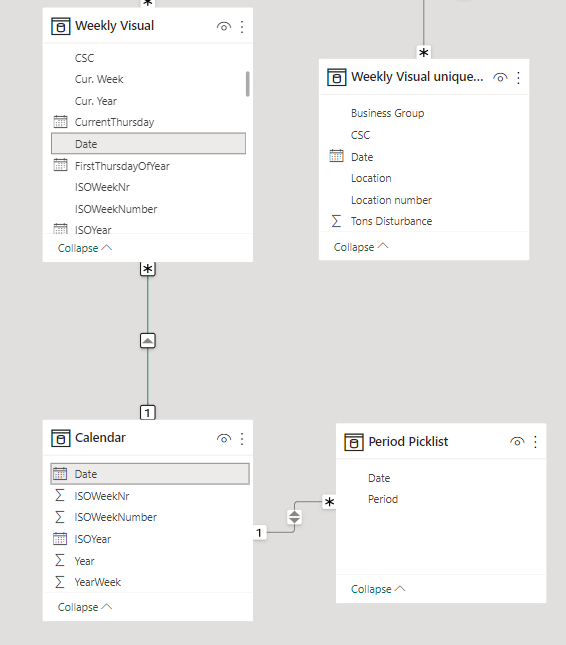Click sigma icon of Tons Disturbance field
The width and height of the screenshot is (566, 645).
click(x=336, y=221)
